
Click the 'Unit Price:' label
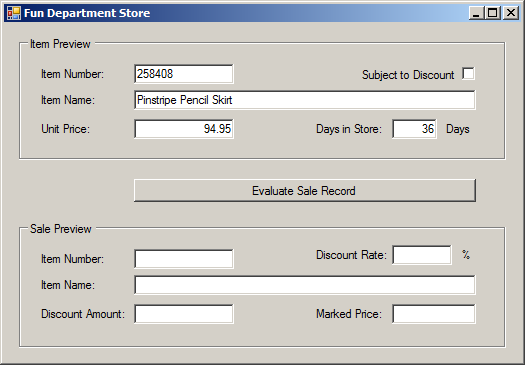66,129
